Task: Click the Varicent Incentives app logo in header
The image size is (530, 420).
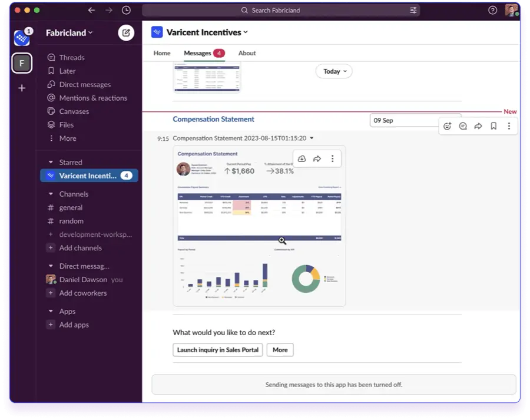Action: 157,32
